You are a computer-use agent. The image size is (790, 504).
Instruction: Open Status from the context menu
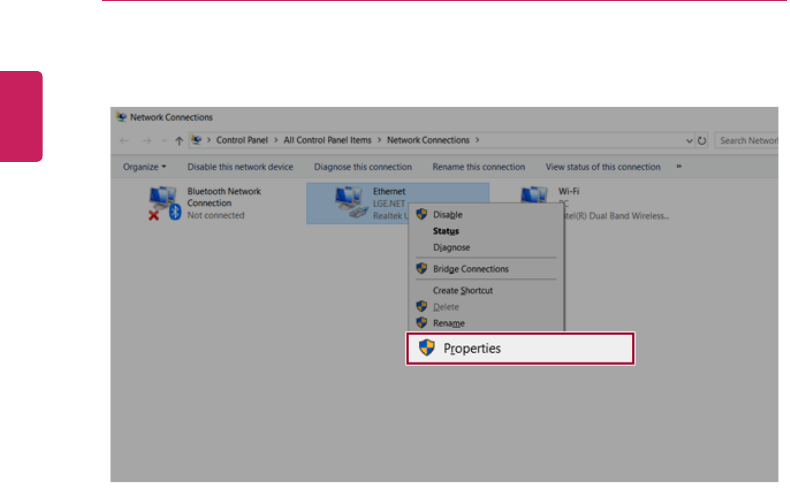pos(486,231)
